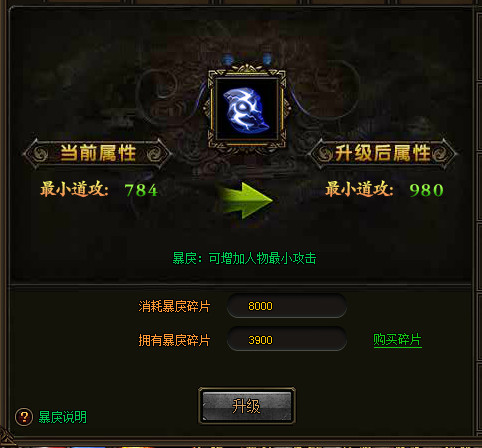Click the left blue gem atop the frame
The image size is (482, 448).
tap(227, 59)
